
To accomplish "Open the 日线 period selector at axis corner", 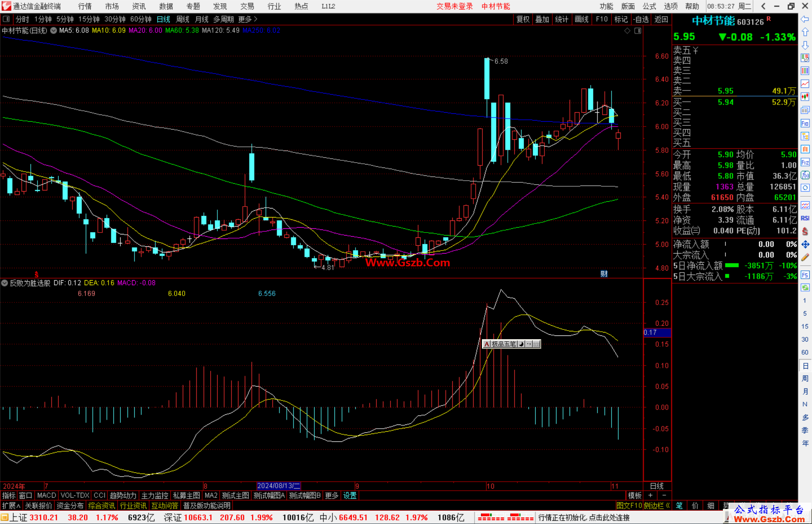I will click(657, 486).
